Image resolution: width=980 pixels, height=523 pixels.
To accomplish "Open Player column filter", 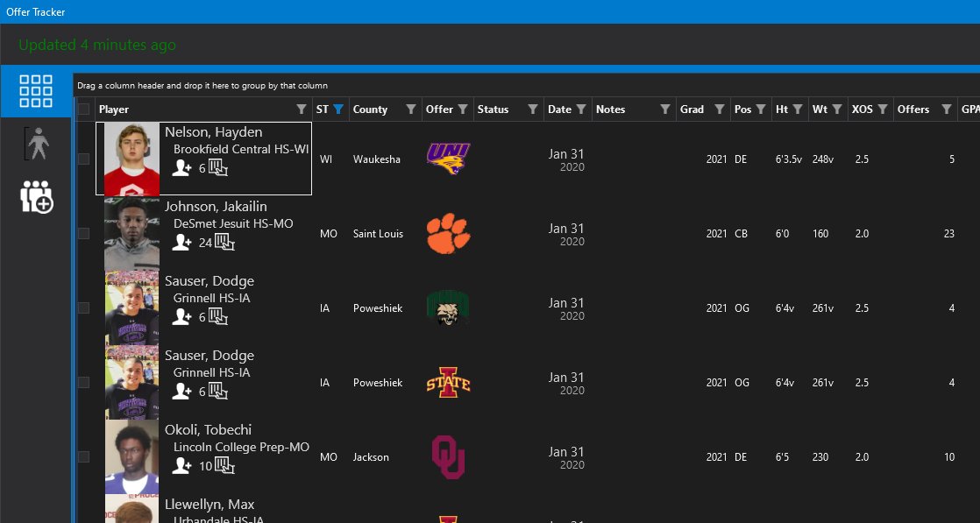I will pos(302,110).
